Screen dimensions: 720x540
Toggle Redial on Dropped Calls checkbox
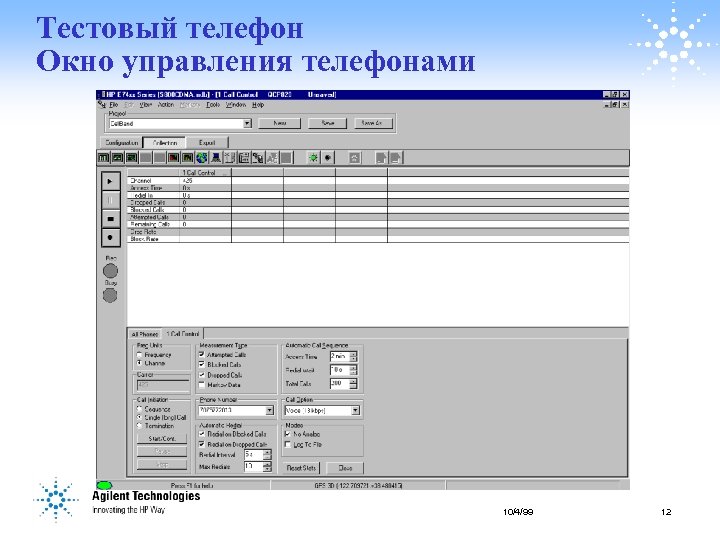202,444
